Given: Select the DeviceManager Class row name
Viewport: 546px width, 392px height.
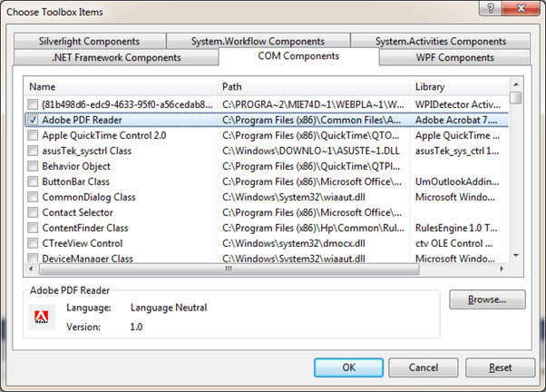Looking at the screenshot, I should pyautogui.click(x=87, y=259).
